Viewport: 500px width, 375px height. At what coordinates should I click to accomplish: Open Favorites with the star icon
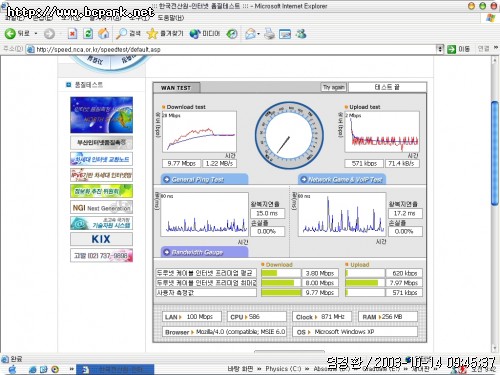pos(165,33)
